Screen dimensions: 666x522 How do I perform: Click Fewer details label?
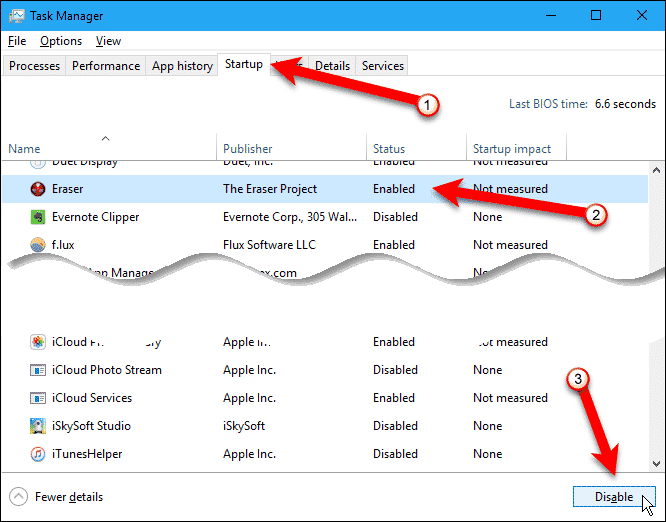(69, 497)
